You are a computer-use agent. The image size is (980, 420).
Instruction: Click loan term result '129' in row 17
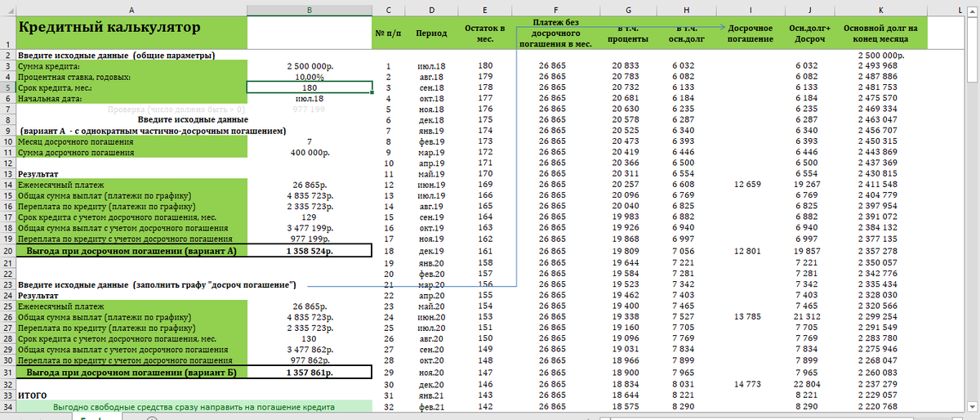click(310, 218)
